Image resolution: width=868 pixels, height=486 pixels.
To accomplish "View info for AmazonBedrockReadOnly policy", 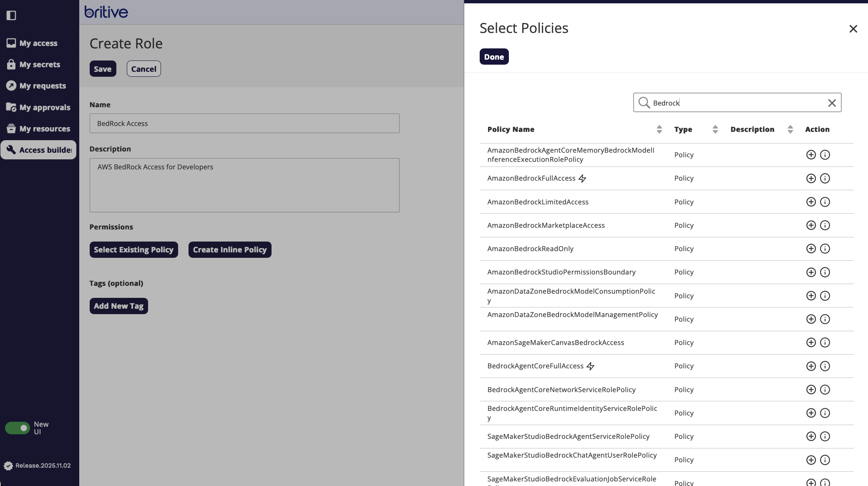I will (825, 249).
